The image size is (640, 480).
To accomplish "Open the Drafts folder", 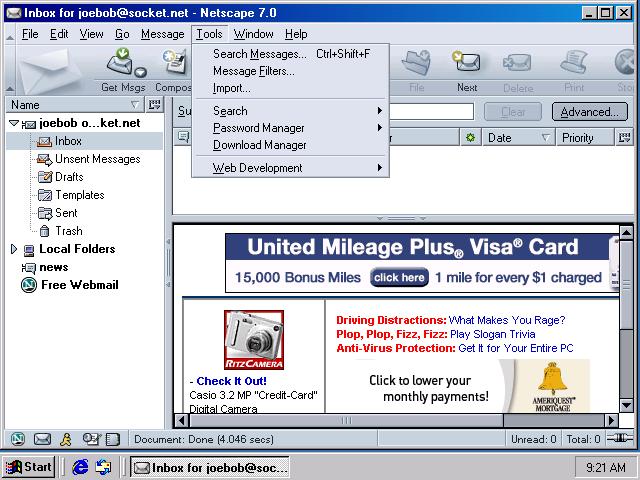I will click(x=69, y=177).
